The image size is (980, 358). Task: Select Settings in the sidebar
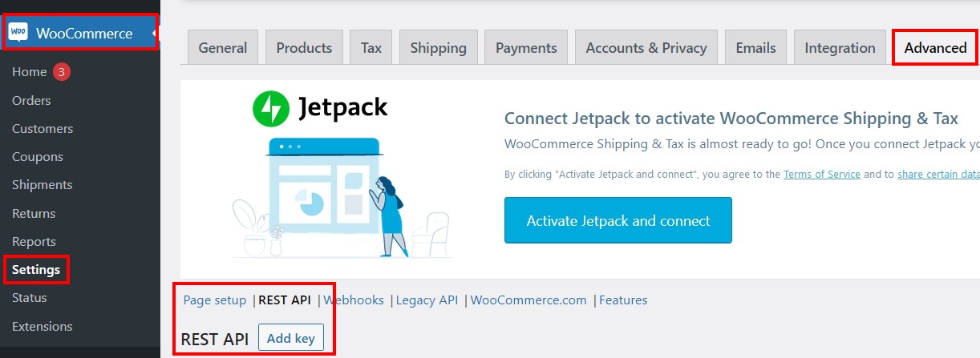(36, 269)
